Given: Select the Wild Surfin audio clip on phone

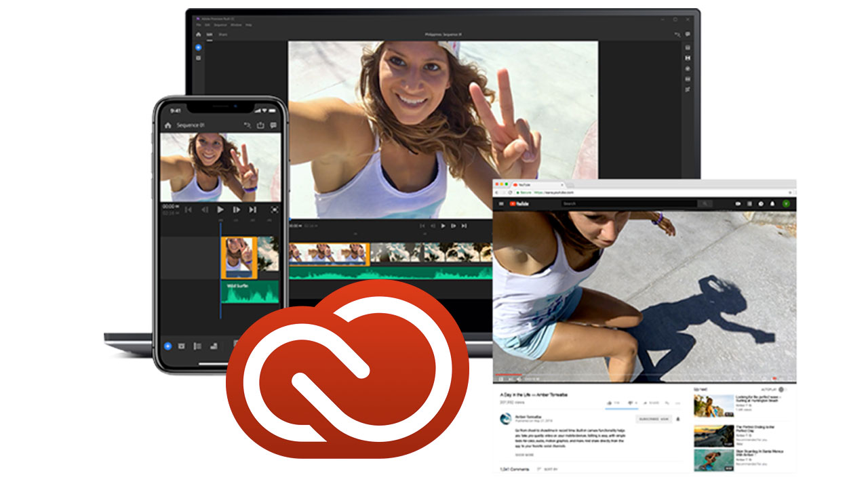Looking at the screenshot, I should [250, 292].
